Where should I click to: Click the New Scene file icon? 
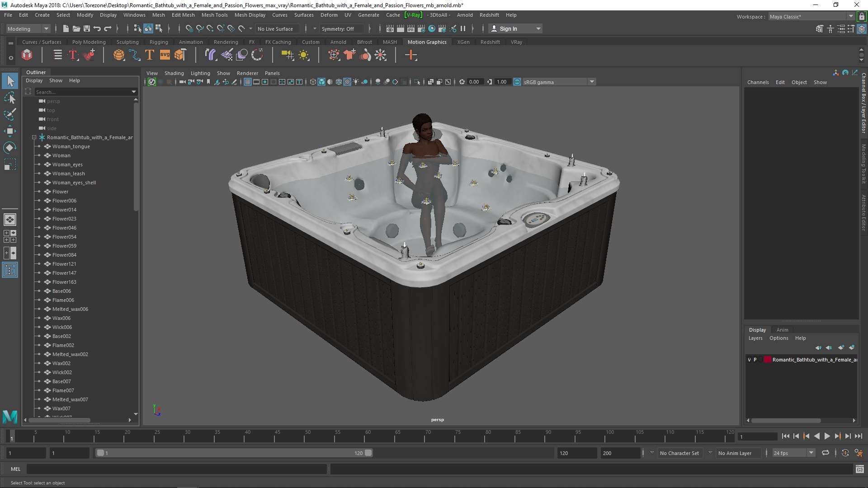click(x=66, y=28)
